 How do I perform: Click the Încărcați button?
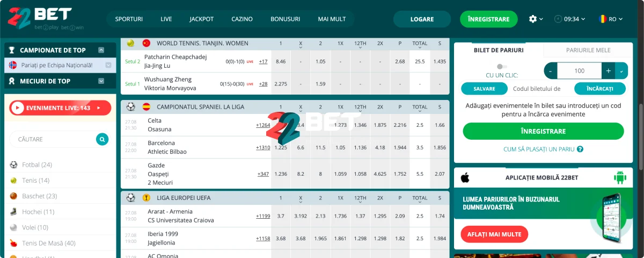600,89
